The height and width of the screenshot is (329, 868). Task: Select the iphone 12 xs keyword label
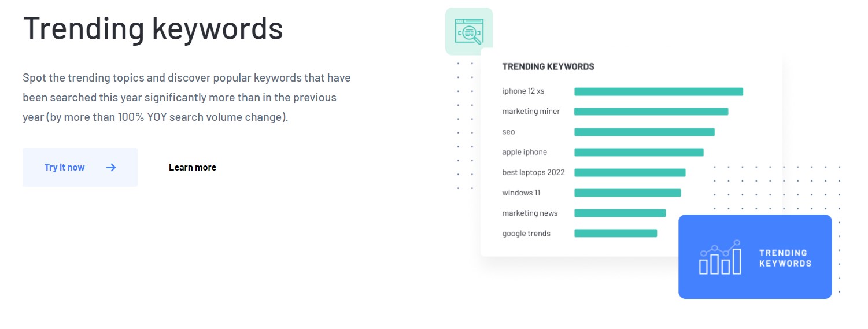(x=523, y=91)
